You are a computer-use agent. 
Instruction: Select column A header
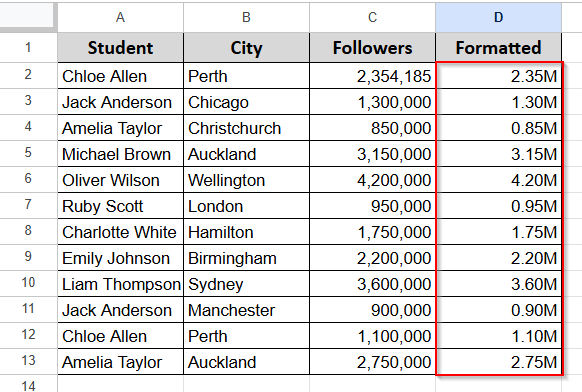point(120,17)
